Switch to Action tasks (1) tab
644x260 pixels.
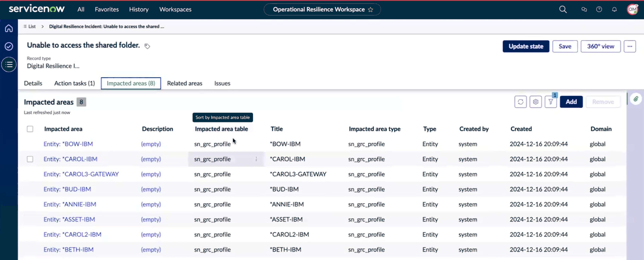[75, 83]
